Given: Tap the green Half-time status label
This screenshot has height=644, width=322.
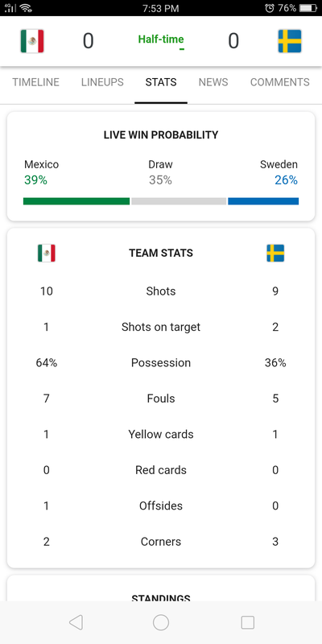Looking at the screenshot, I should (161, 39).
